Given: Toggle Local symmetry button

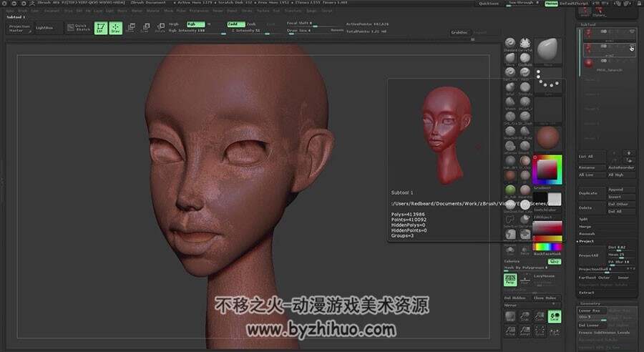Looking at the screenshot, I should (x=555, y=316).
